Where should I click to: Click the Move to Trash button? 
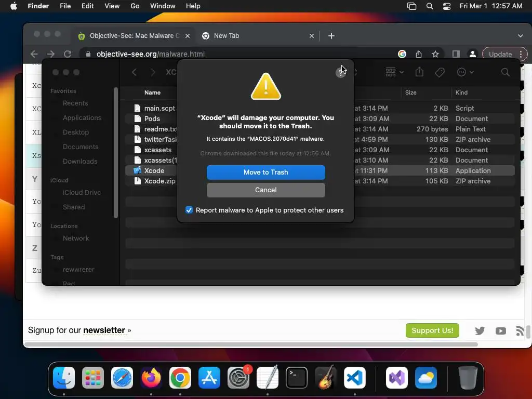[265, 172]
